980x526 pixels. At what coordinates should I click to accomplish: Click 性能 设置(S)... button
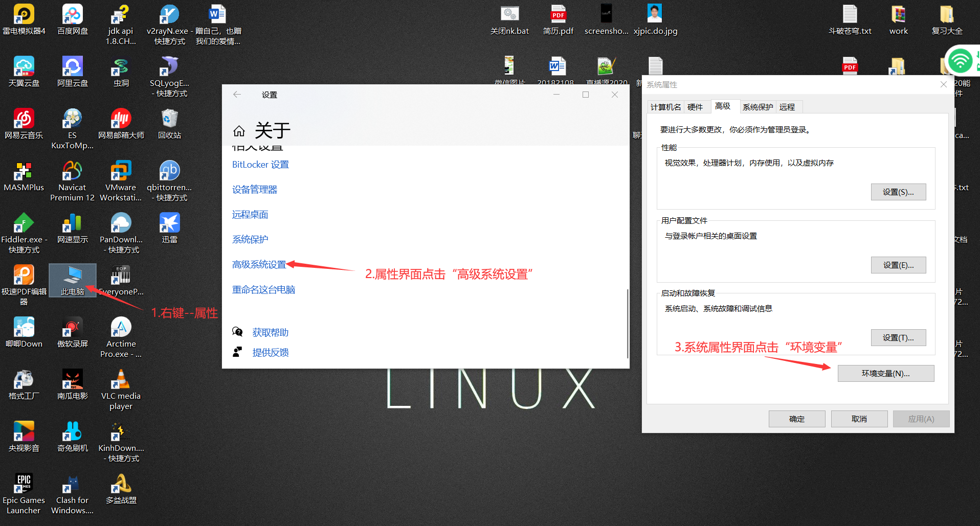tap(898, 192)
